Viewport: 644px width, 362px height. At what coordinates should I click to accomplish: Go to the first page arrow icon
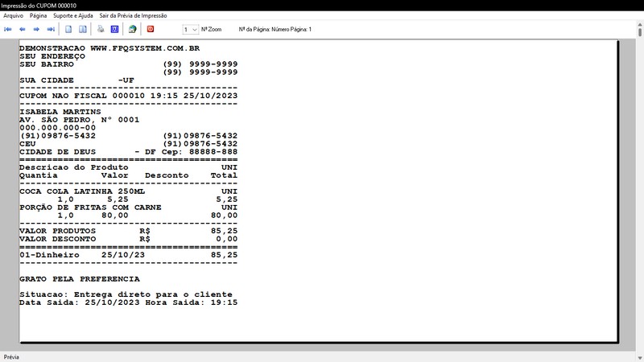point(8,29)
